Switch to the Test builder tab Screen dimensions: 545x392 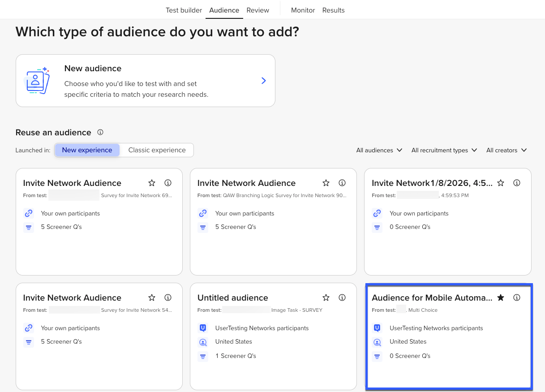184,10
